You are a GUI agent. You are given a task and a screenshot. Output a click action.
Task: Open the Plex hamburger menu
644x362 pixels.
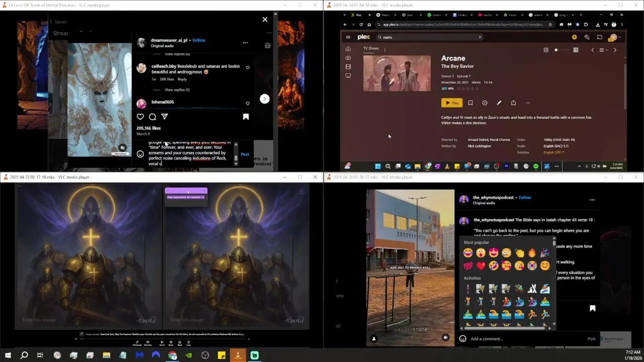coord(348,37)
